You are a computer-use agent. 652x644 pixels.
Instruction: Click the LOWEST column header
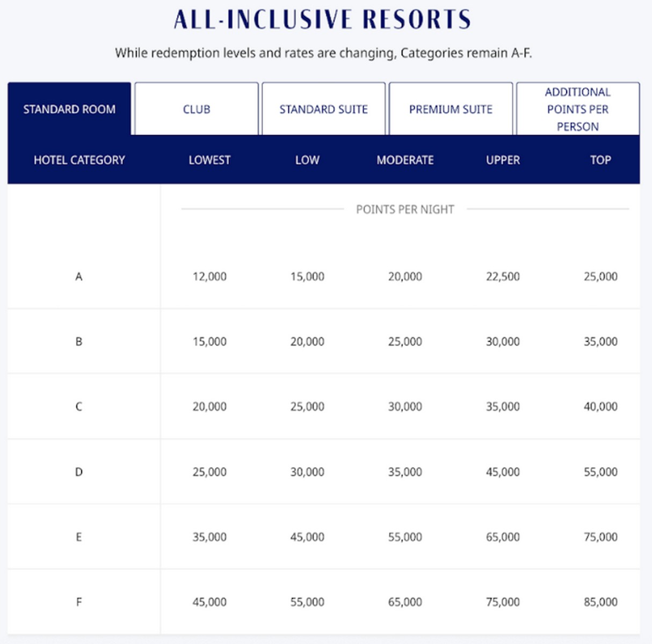pyautogui.click(x=209, y=159)
